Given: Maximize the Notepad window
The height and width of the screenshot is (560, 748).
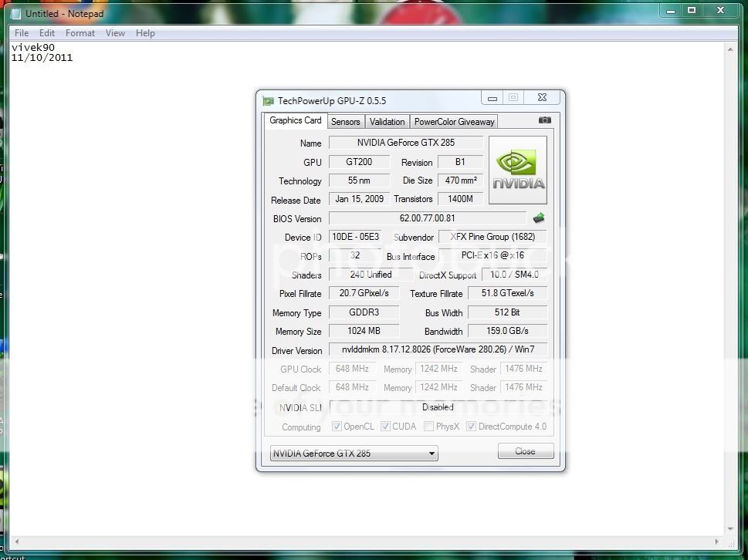Looking at the screenshot, I should click(x=692, y=11).
